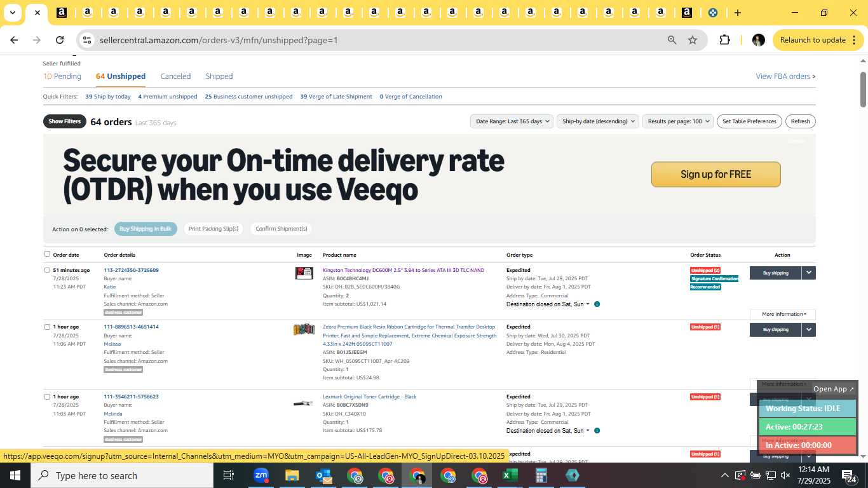Open the View FBA orders link
Screen dimensions: 868x488
coord(785,76)
